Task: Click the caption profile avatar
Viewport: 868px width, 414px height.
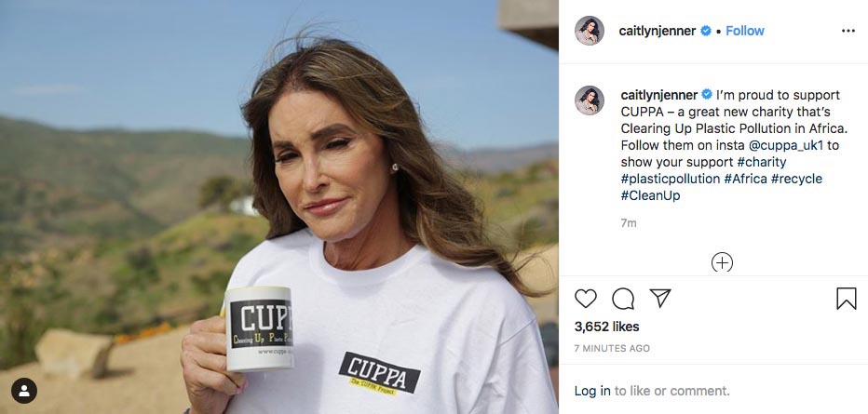Action: (x=589, y=100)
